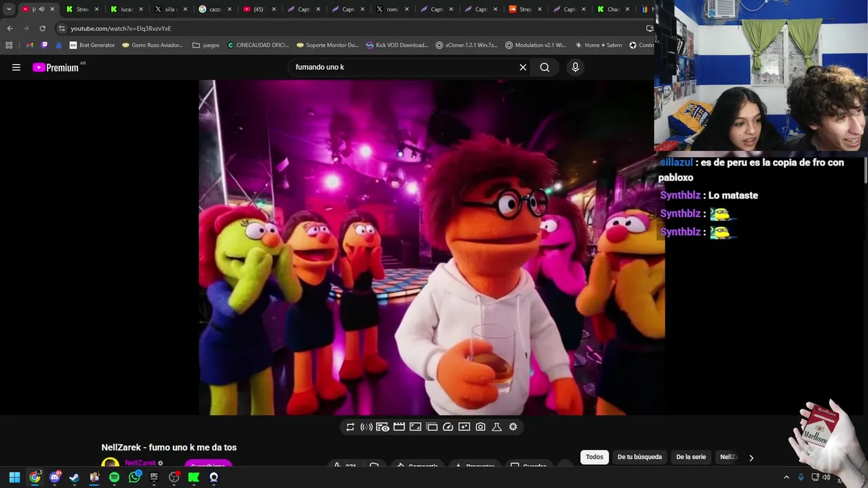Click the sparkle-frame icon in the player toolbar
This screenshot has height=488, width=868.
(x=464, y=427)
